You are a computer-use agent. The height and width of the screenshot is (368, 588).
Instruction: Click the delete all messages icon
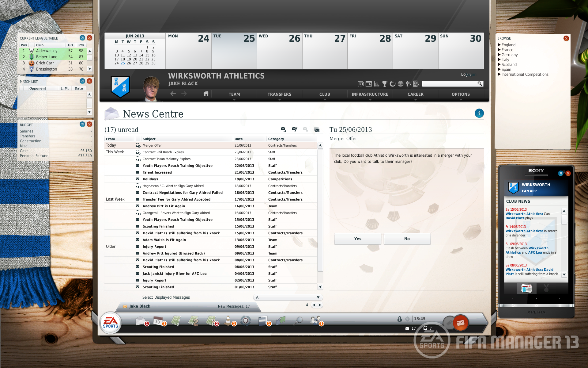click(x=317, y=129)
